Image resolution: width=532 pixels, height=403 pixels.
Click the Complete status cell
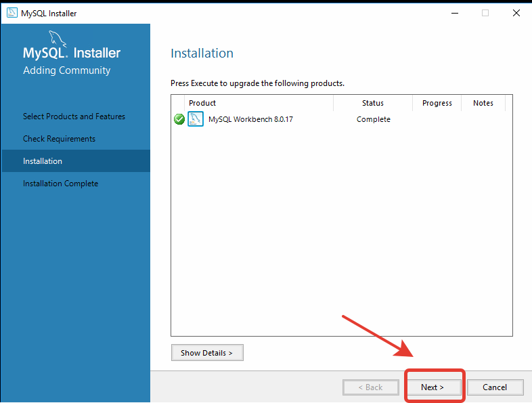[x=373, y=119]
